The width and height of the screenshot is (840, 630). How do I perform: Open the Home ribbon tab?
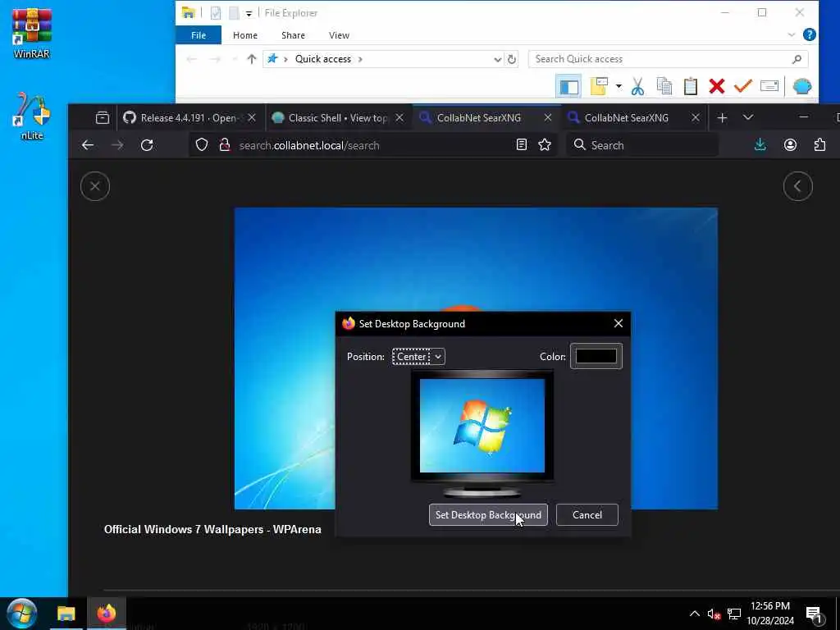[245, 35]
